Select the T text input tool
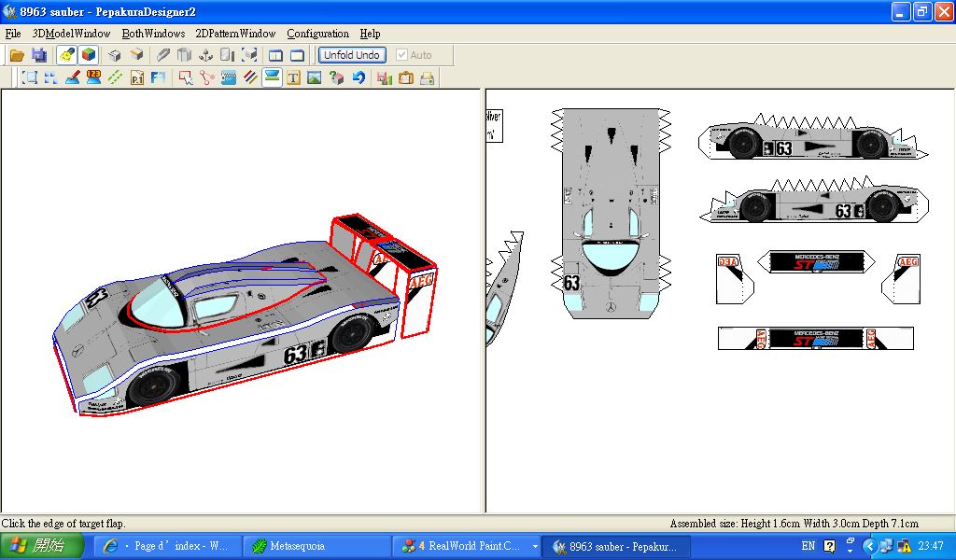Screen dimensions: 956x560 point(293,78)
